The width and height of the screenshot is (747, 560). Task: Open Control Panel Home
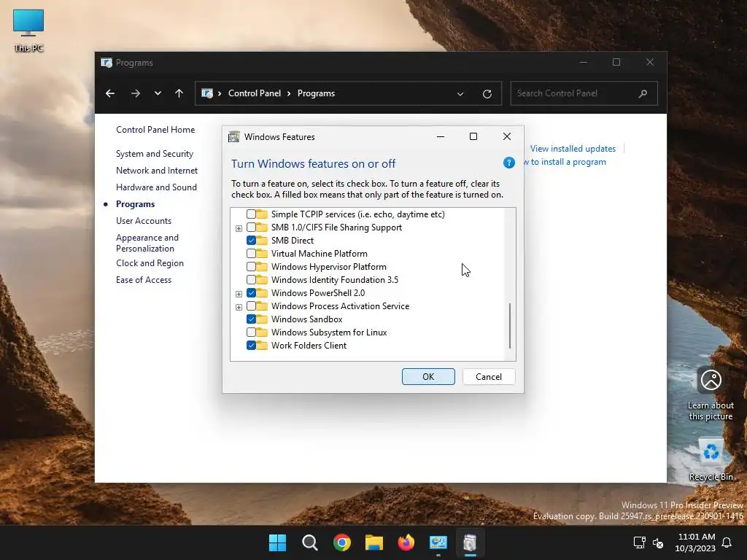point(155,130)
